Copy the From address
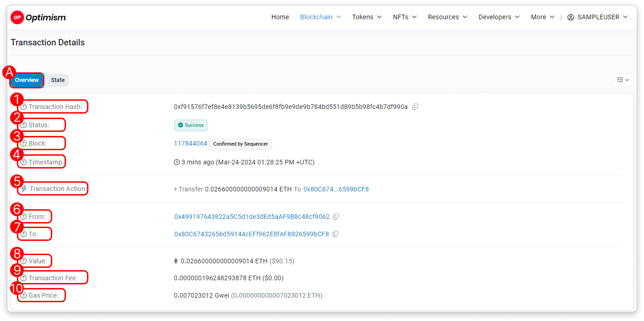The width and height of the screenshot is (644, 321). (336, 217)
